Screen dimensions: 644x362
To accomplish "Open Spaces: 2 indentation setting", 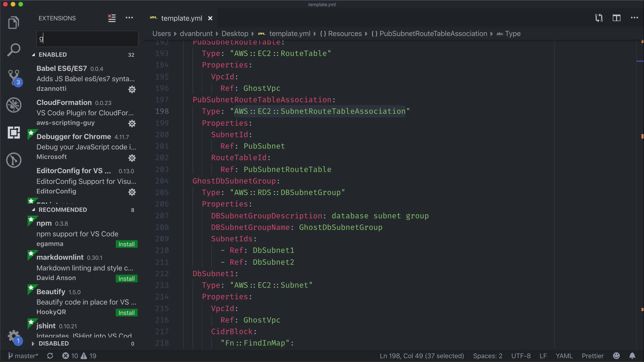I will click(x=487, y=356).
